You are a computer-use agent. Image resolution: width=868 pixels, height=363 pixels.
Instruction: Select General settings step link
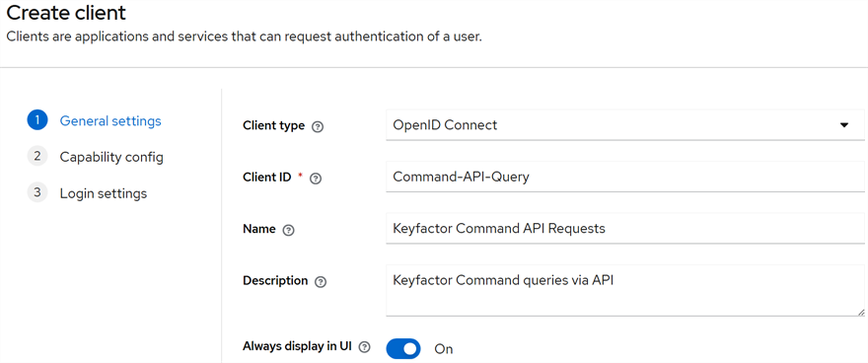point(110,120)
